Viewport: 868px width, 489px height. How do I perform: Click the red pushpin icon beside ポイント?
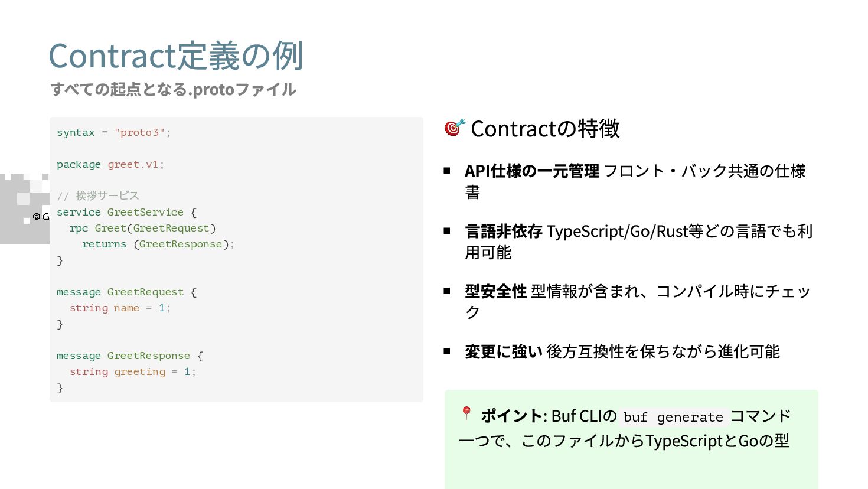(466, 413)
